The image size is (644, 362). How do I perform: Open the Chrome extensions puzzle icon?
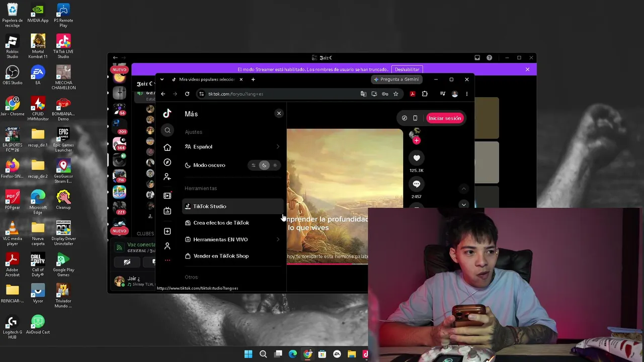(x=425, y=94)
